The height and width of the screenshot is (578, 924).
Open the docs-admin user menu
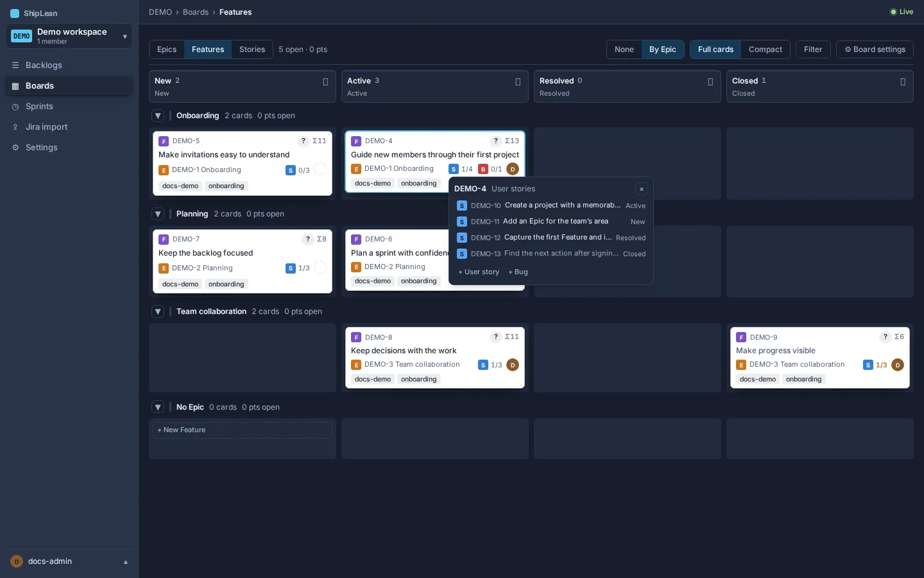(69, 561)
